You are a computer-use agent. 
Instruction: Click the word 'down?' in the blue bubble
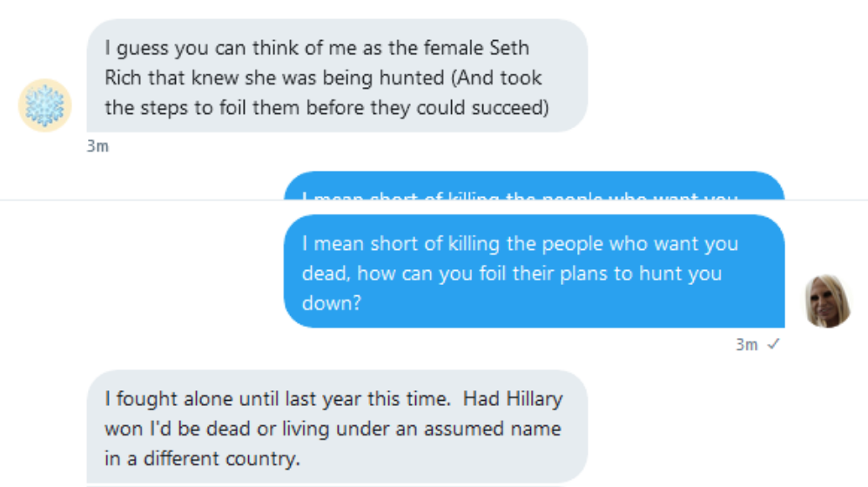pos(332,304)
